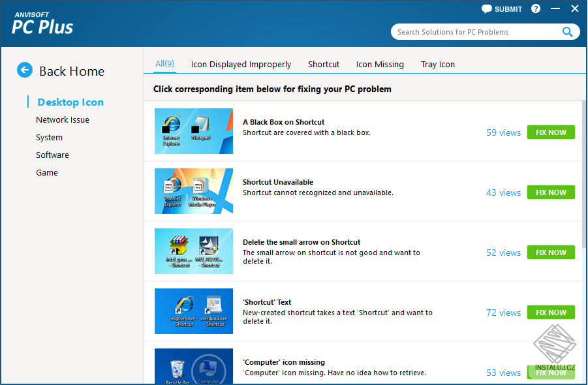
Task: Click the vertical scrollbar of the problem list
Action: click(x=584, y=174)
